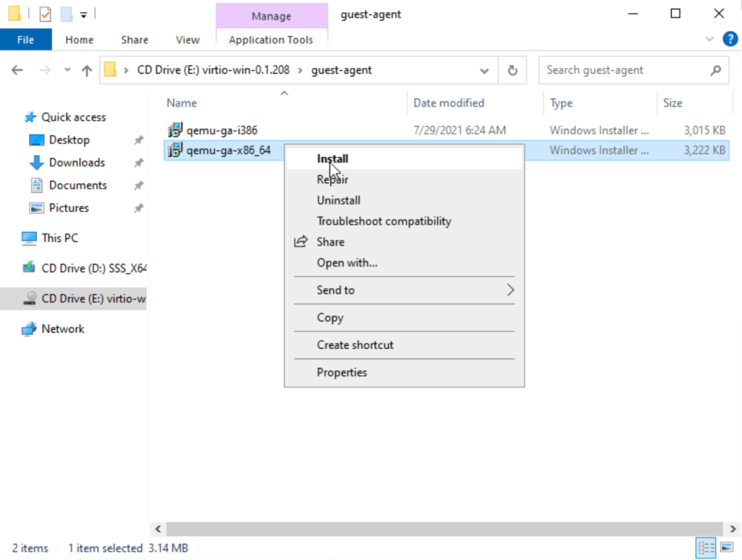Click the qemu-ga-i386 installer file icon

pyautogui.click(x=175, y=130)
